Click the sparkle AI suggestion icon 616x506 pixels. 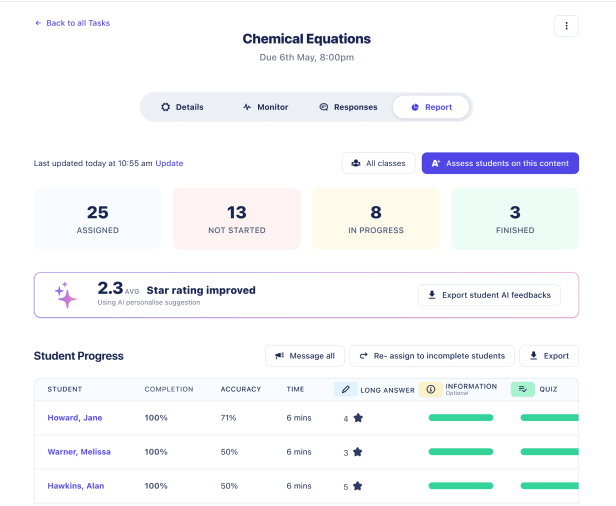(x=66, y=295)
